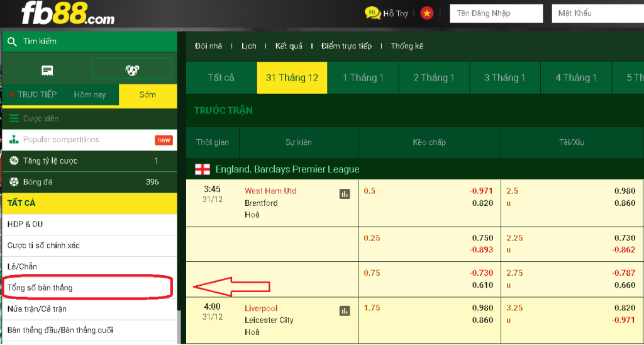Select the 2 Tháng 1 date tab

(x=434, y=77)
